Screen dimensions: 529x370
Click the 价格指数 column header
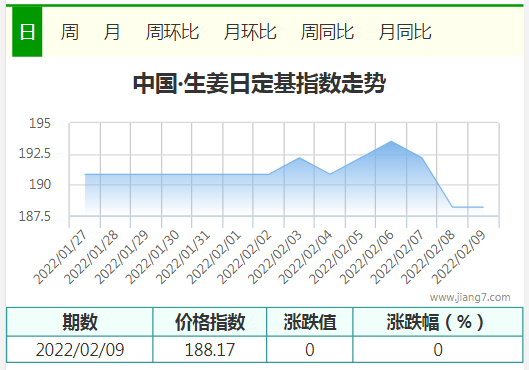(210, 322)
